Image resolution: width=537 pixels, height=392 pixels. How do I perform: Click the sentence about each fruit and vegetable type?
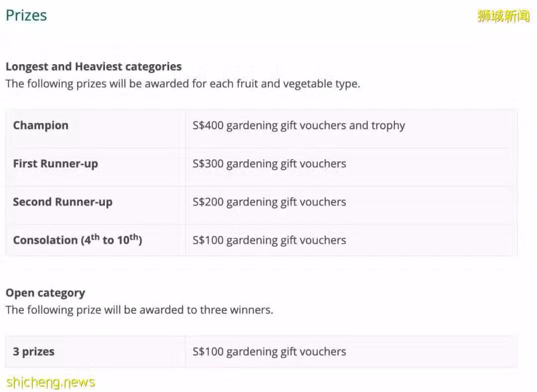[x=183, y=84]
